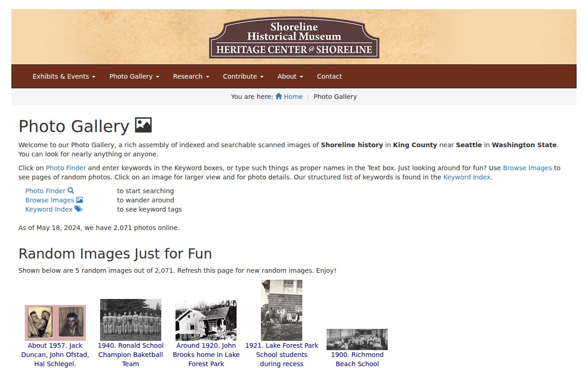This screenshot has height=368, width=588.
Task: Click the '1940. Ronald School Champion' caption link
Action: [x=130, y=355]
